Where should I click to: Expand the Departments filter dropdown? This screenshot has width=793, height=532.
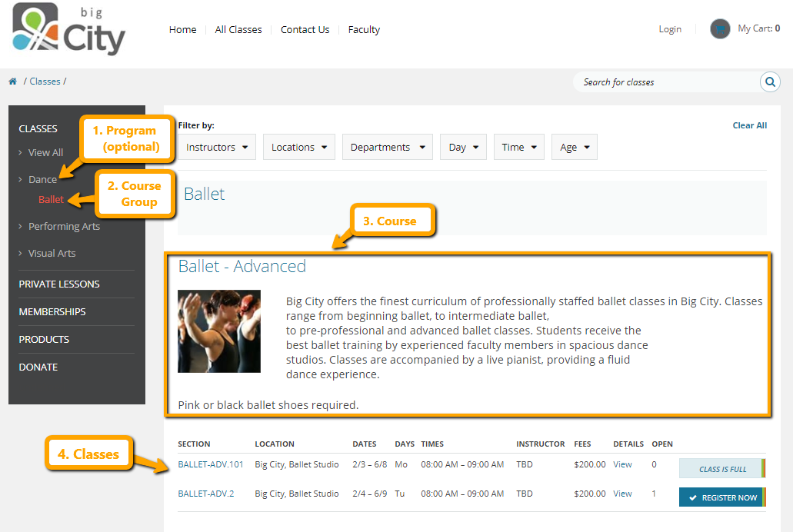click(x=387, y=148)
